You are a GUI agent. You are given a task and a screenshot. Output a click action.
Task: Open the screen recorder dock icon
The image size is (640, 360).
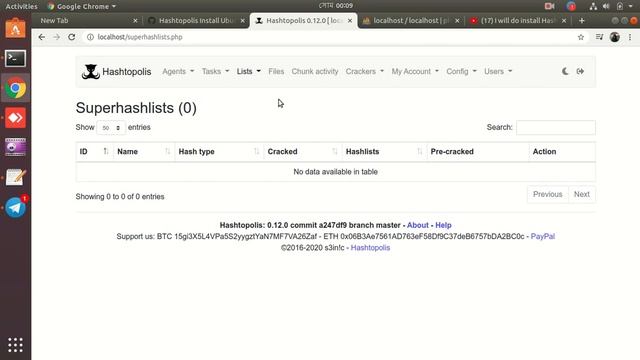click(x=15, y=147)
